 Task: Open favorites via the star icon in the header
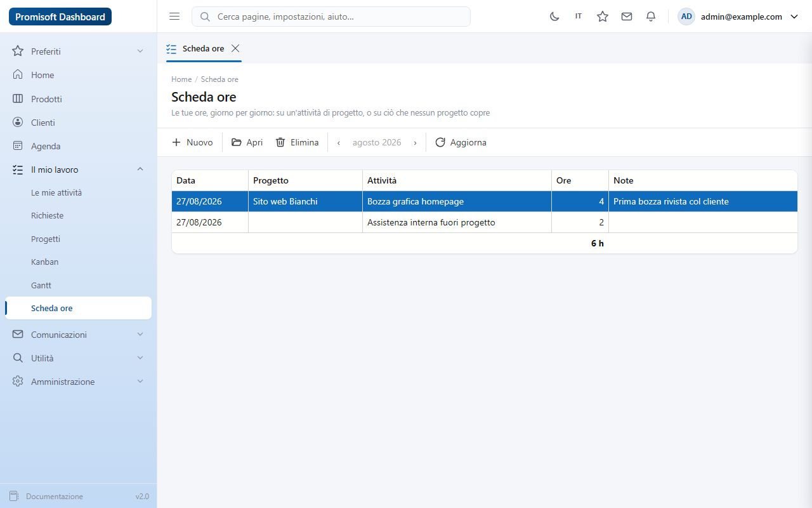coord(603,17)
